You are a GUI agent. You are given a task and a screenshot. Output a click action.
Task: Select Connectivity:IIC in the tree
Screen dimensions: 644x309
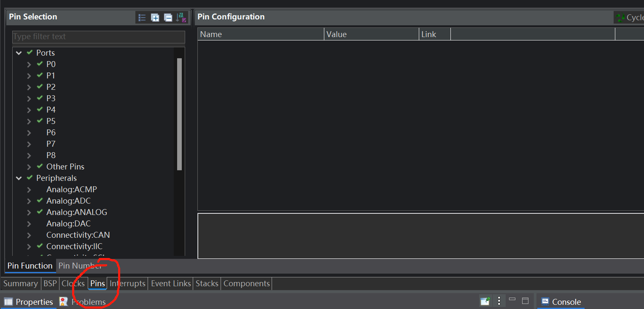click(74, 247)
